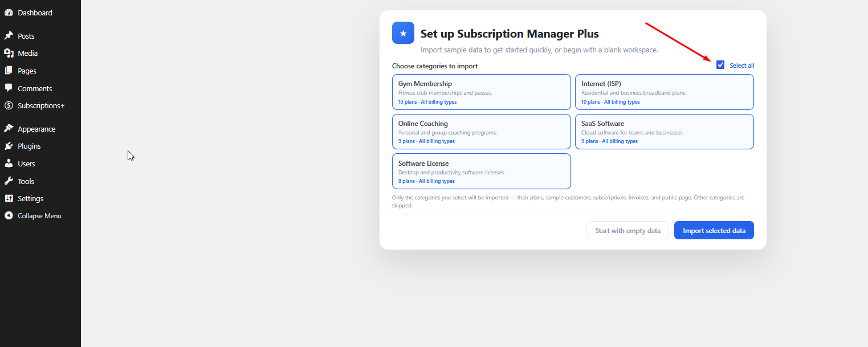This screenshot has width=868, height=347.
Task: Toggle the Gym Membership category card
Action: (482, 92)
